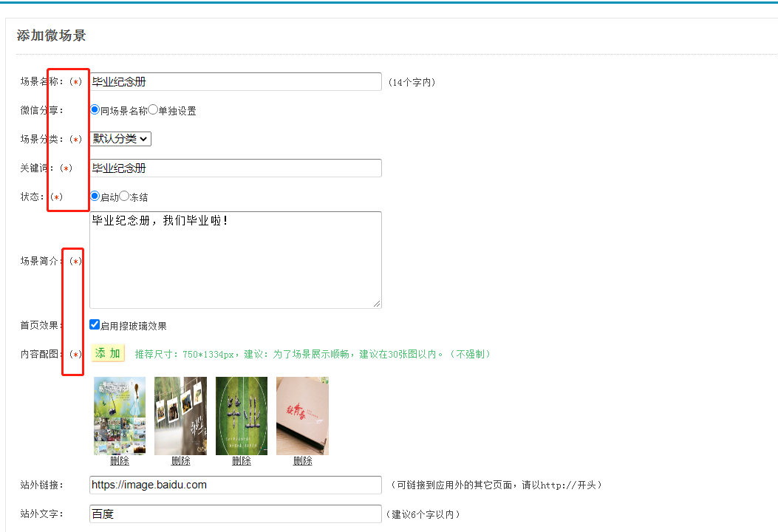Select the 单独设置 radio option
This screenshot has height=532, width=778.
(x=153, y=109)
